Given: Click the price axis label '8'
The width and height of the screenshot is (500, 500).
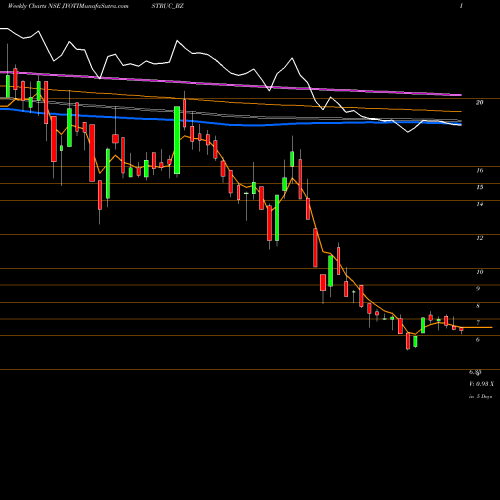Looking at the screenshot, I should [478, 306].
